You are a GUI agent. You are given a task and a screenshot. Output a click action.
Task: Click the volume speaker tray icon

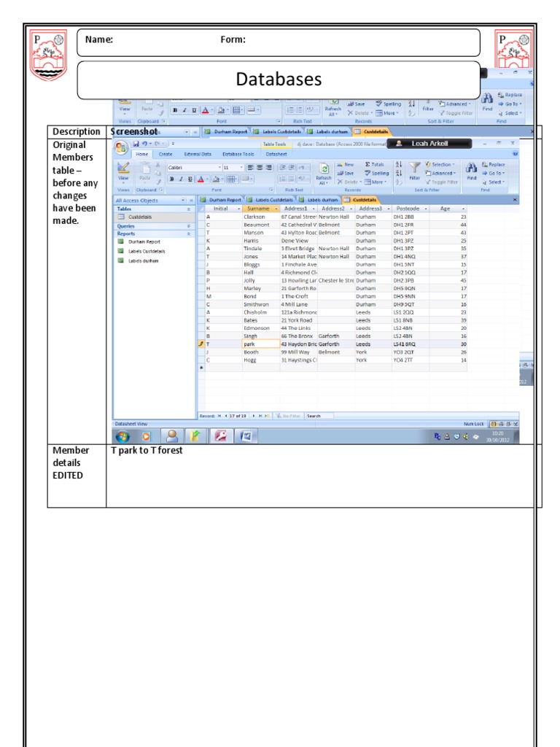[466, 436]
